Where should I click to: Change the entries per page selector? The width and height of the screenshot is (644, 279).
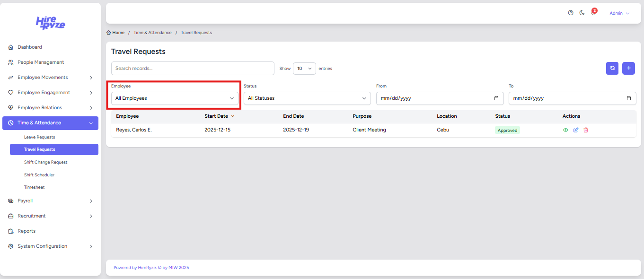304,69
